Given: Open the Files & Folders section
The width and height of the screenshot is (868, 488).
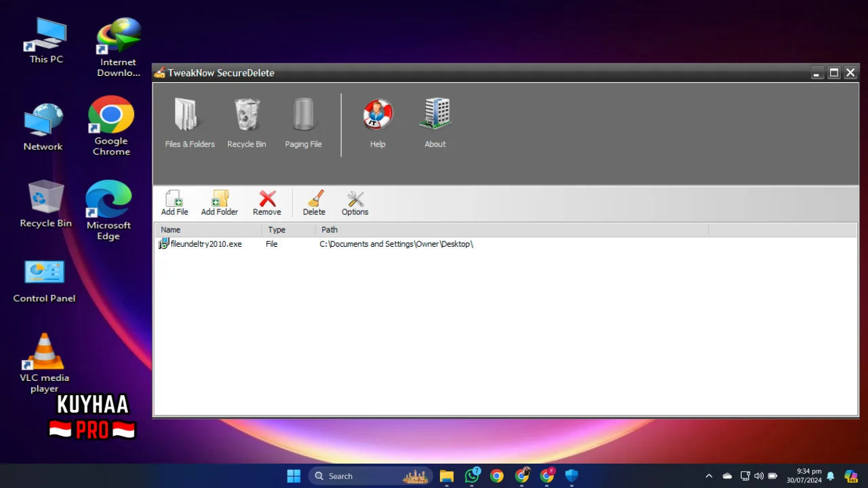Looking at the screenshot, I should 189,123.
